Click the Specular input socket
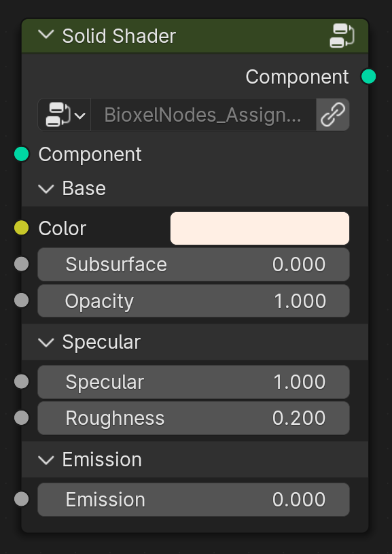392x554 pixels. click(x=22, y=381)
